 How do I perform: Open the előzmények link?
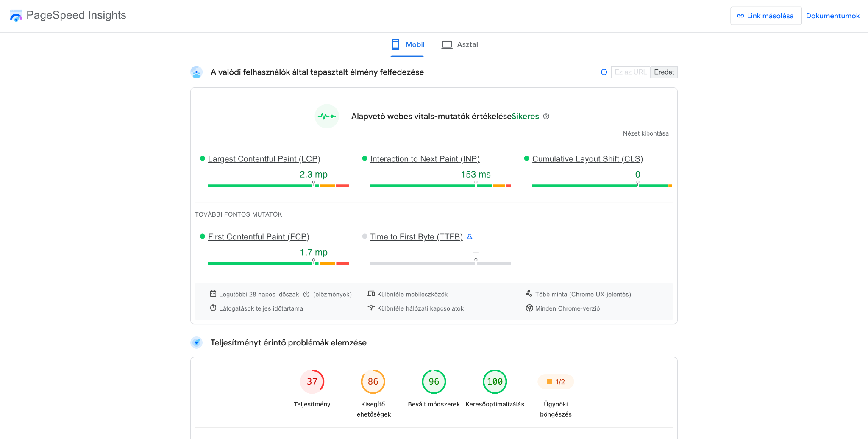pos(332,295)
